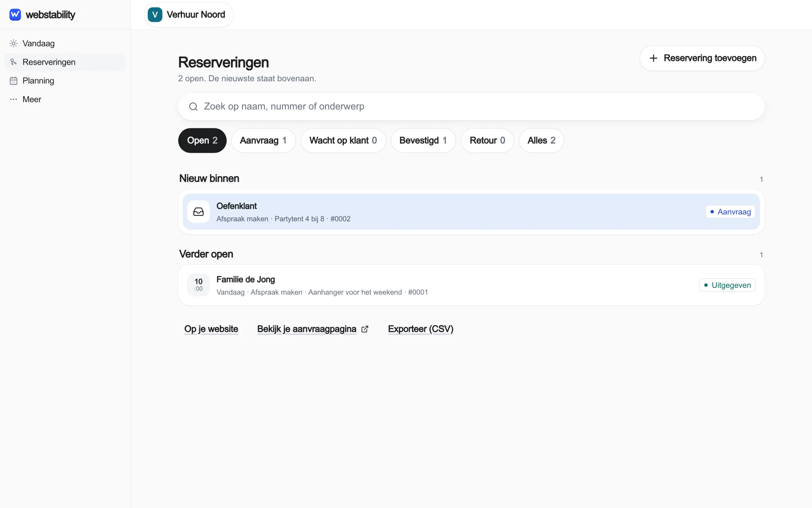Click the calendar icon beside Planning
Image resolution: width=812 pixels, height=508 pixels.
pos(14,81)
